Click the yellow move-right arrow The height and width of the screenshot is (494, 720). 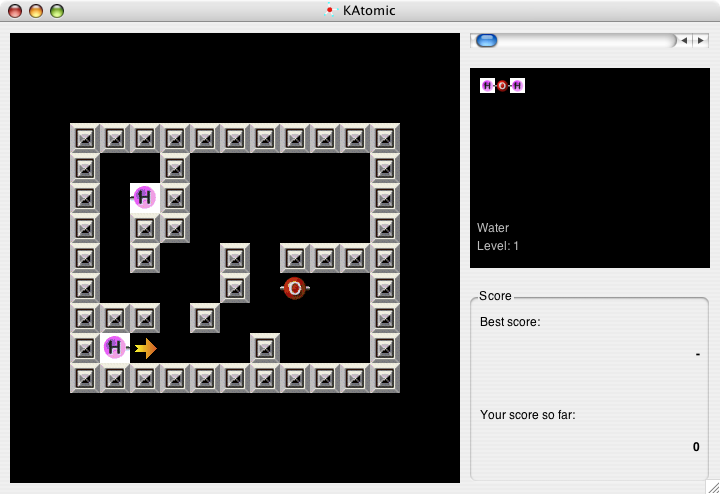coord(146,348)
